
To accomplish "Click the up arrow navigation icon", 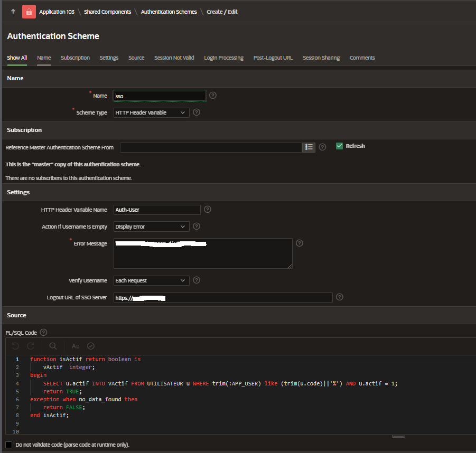I will tap(13, 12).
